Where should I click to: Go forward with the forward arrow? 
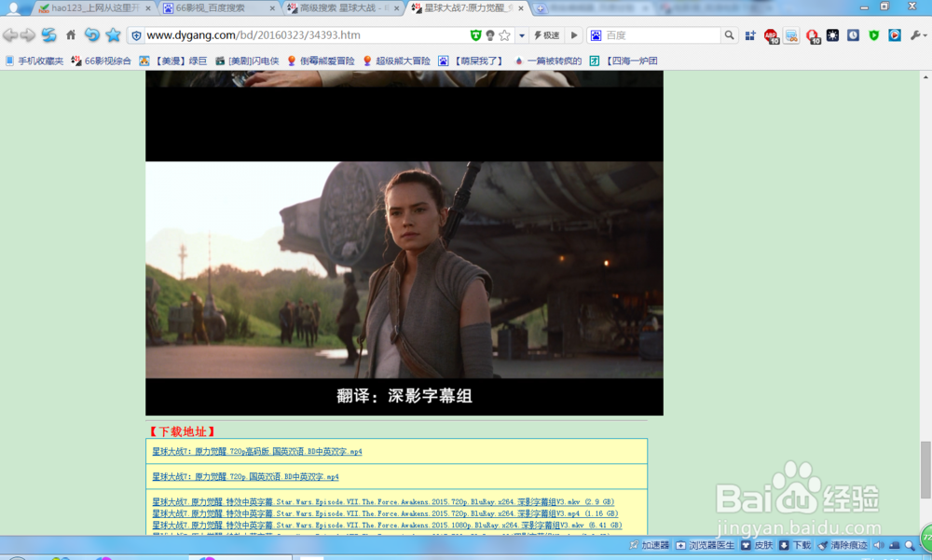tap(28, 35)
